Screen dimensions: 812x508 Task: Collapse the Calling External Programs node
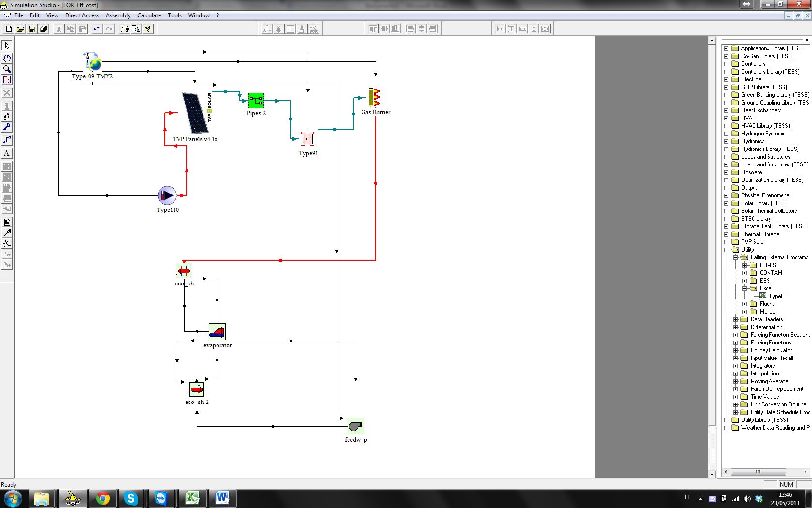(735, 257)
